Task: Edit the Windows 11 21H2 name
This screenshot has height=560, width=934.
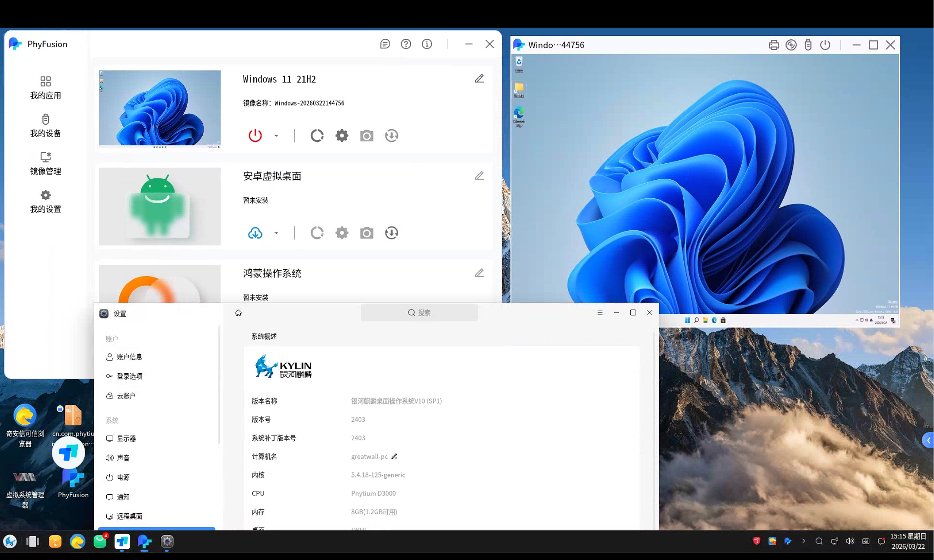Action: 479,79
